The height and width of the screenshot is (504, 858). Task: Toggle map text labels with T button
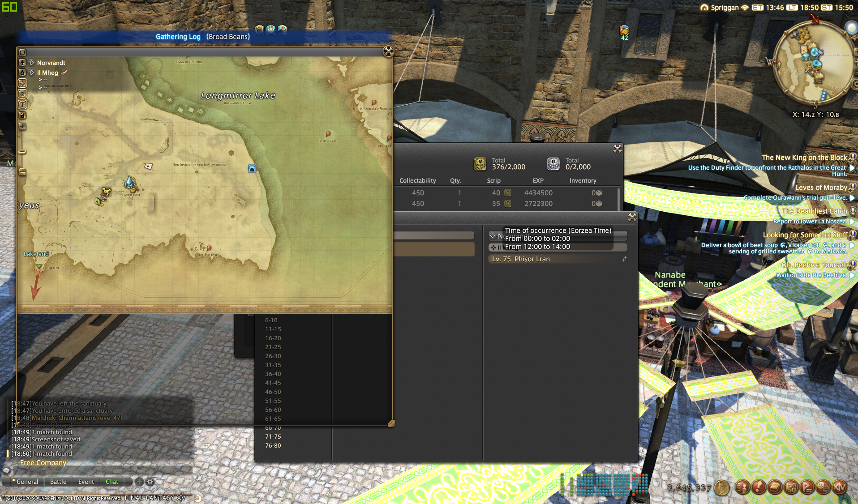(x=22, y=105)
